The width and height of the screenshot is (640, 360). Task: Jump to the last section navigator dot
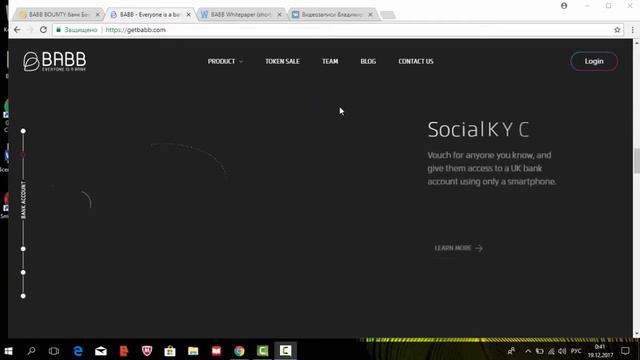pos(23,296)
